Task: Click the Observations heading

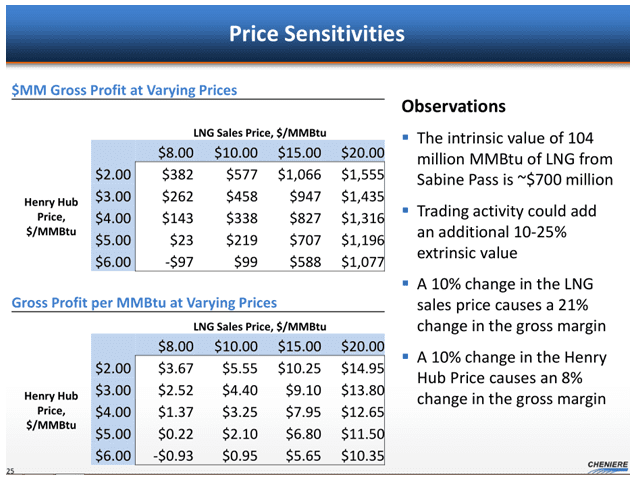Action: pyautogui.click(x=453, y=106)
